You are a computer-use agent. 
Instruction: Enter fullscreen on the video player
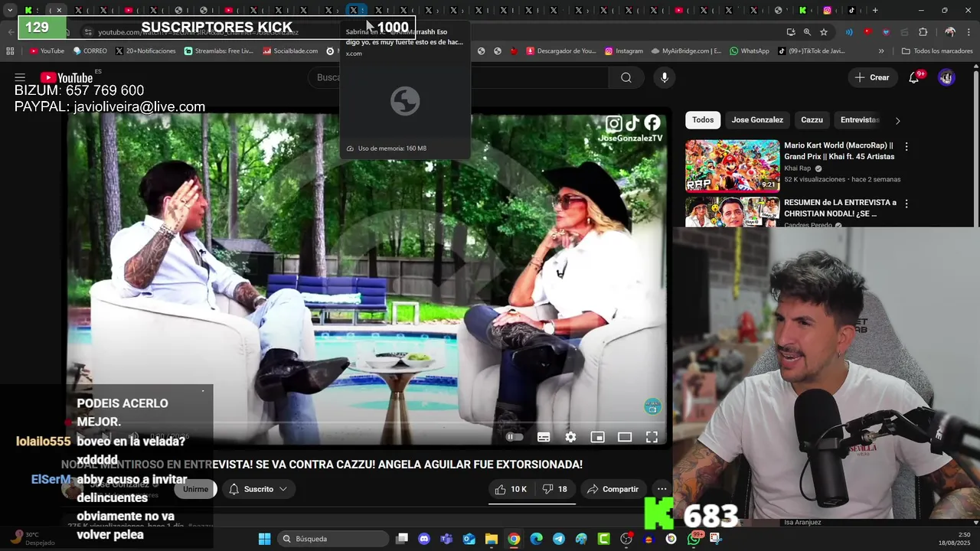(x=652, y=437)
